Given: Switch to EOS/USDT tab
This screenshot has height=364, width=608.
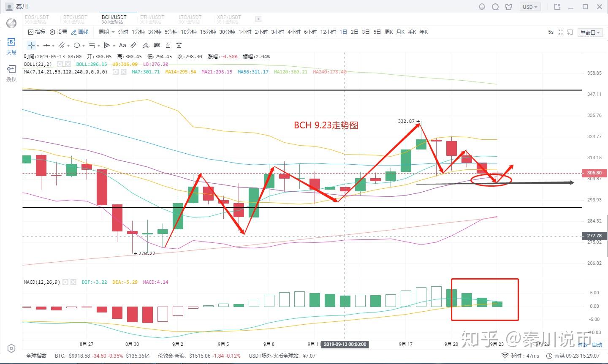Looking at the screenshot, I should click(x=37, y=19).
